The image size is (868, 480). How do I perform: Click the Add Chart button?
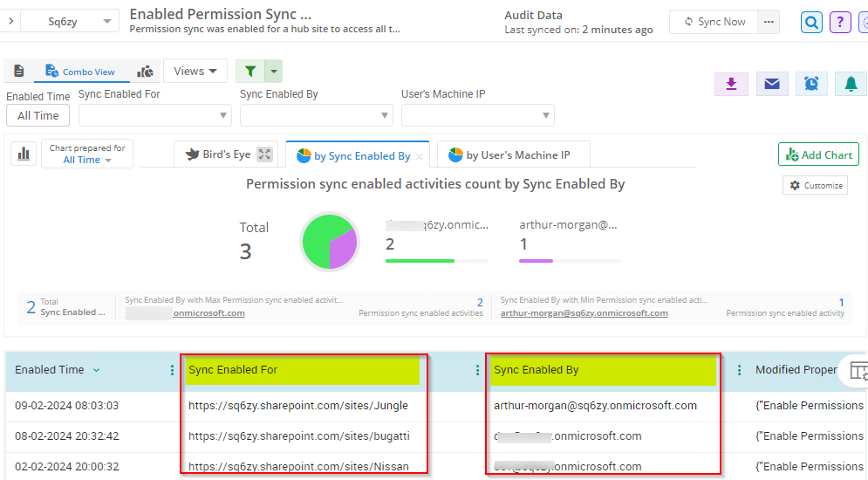click(x=818, y=154)
